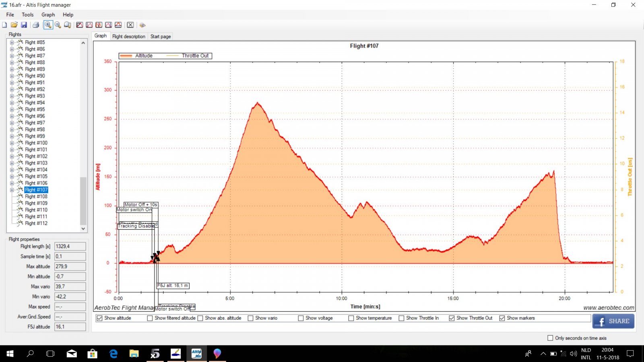The image size is (644, 362).
Task: Open taskbar search magnifier
Action: [30, 354]
